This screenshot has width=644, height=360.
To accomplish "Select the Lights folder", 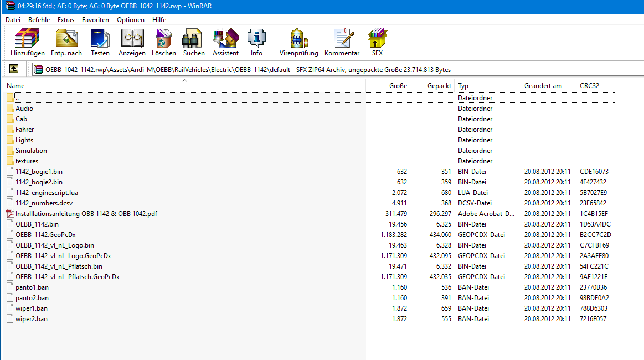I will (24, 140).
